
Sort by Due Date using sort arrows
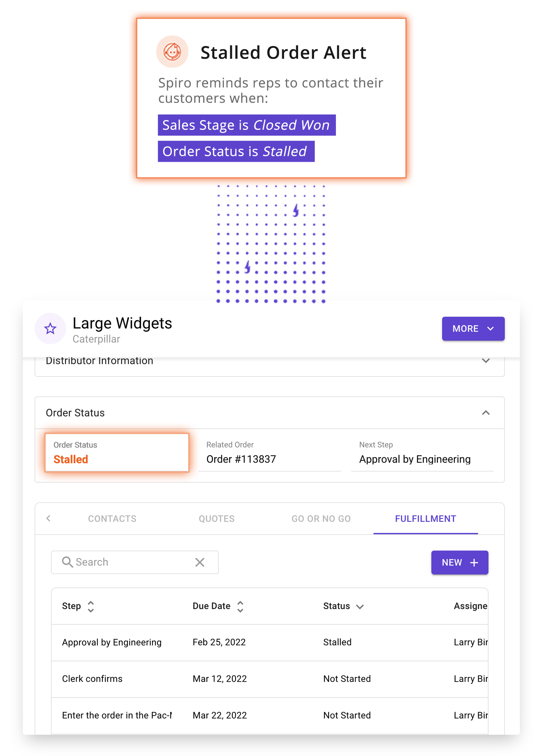pyautogui.click(x=240, y=606)
